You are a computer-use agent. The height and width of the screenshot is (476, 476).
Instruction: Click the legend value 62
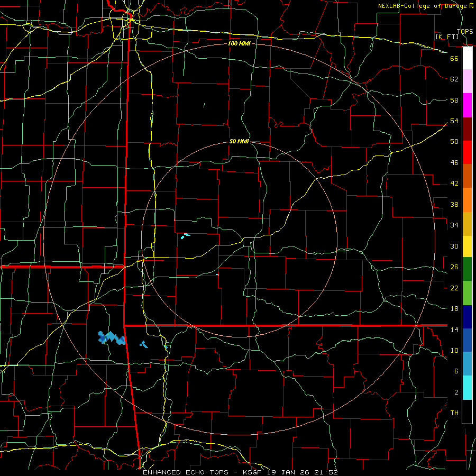[454, 79]
